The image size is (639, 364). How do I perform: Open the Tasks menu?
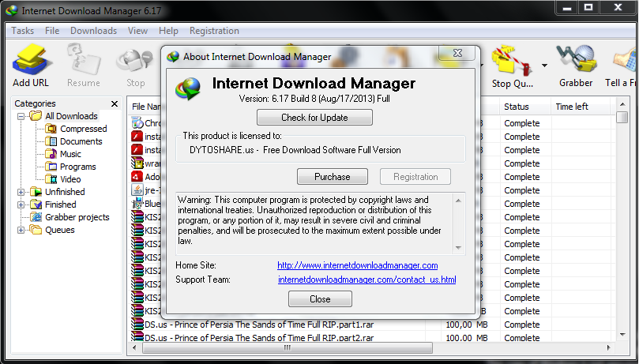tap(22, 31)
